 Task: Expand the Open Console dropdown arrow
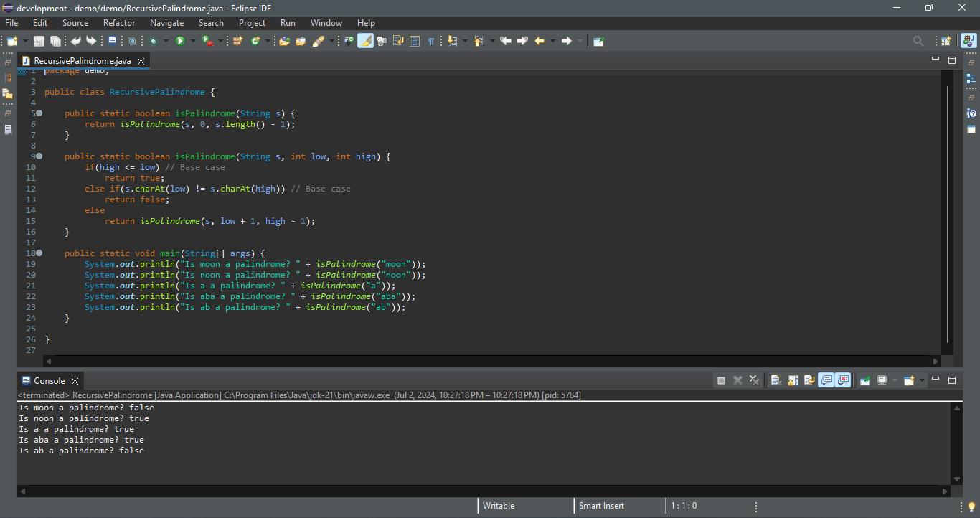[x=921, y=380]
